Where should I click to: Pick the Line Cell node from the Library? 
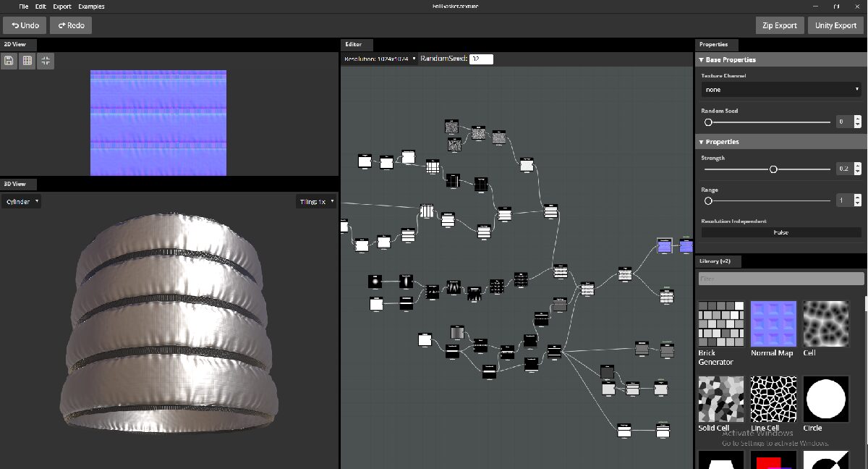(773, 399)
